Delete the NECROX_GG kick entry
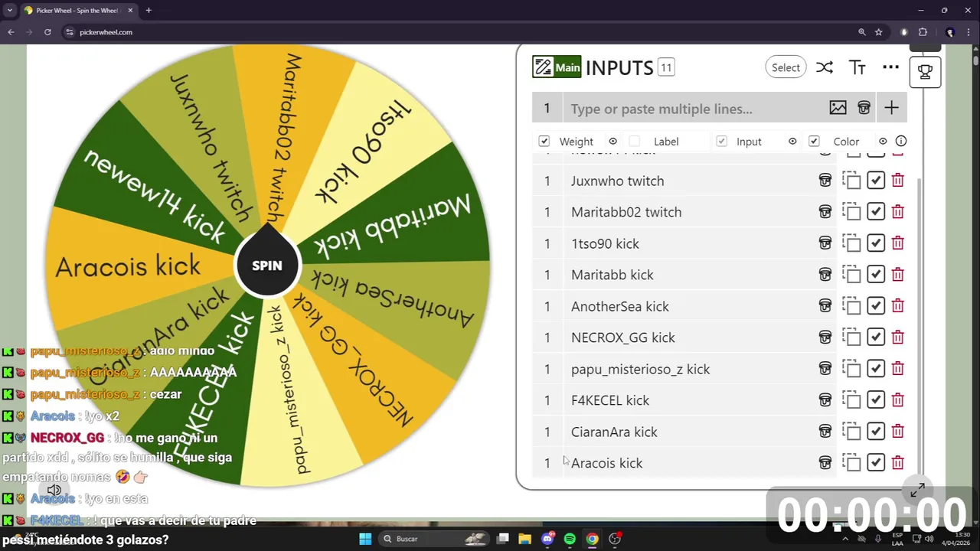 [897, 337]
